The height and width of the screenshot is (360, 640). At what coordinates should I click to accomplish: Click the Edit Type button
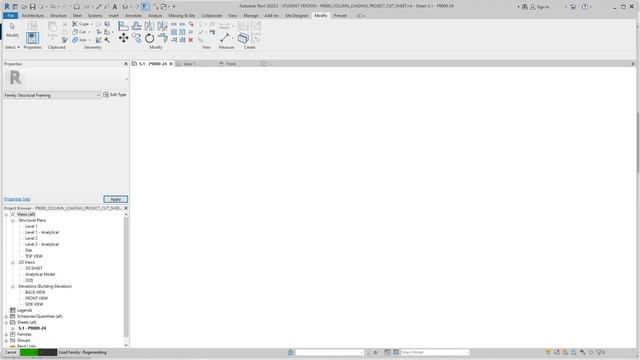point(115,95)
